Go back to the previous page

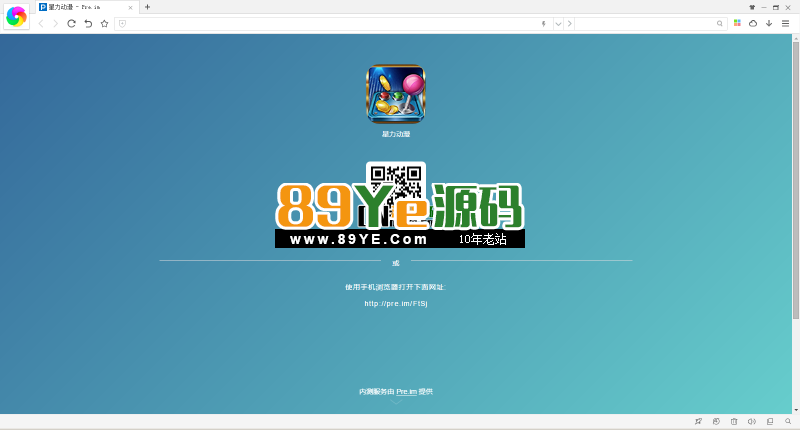point(41,23)
